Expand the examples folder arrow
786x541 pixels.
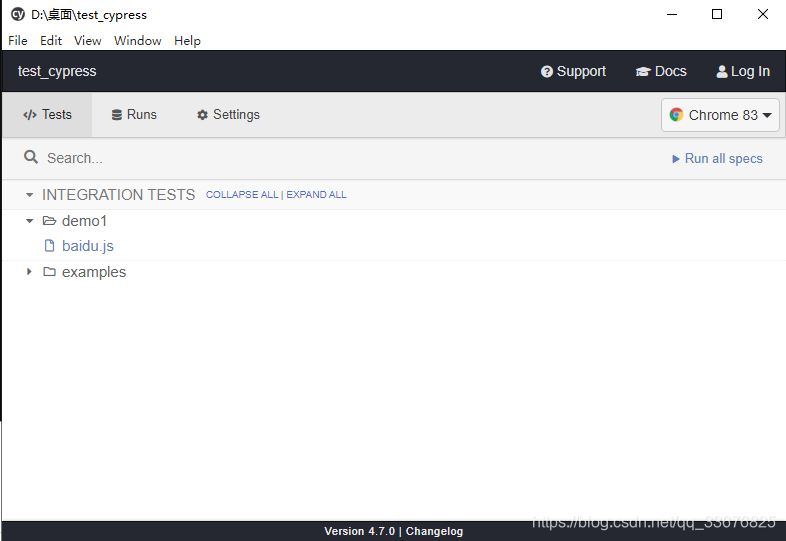(x=29, y=271)
